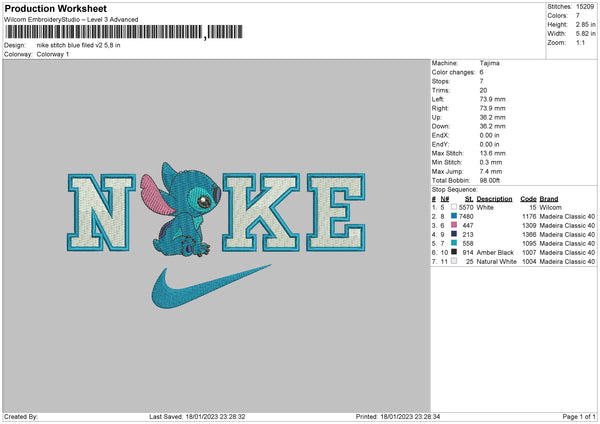Select the teal swatch for thread 7480
The height and width of the screenshot is (424, 600).
point(453,216)
